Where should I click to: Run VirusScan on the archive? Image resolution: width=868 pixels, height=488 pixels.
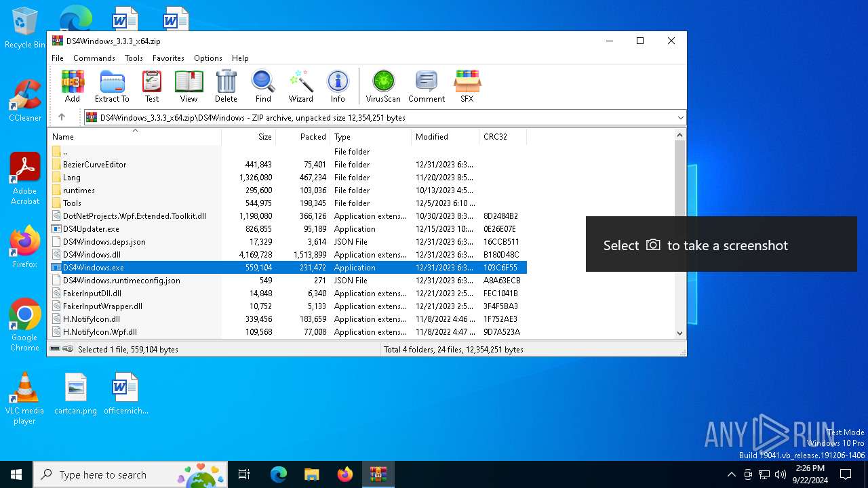click(383, 86)
